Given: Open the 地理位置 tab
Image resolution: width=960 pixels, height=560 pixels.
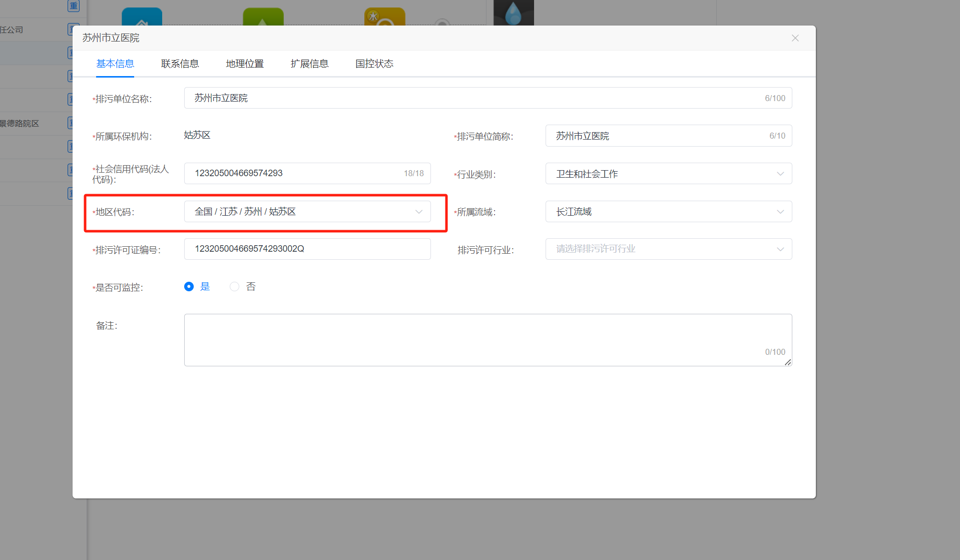Looking at the screenshot, I should pos(245,64).
